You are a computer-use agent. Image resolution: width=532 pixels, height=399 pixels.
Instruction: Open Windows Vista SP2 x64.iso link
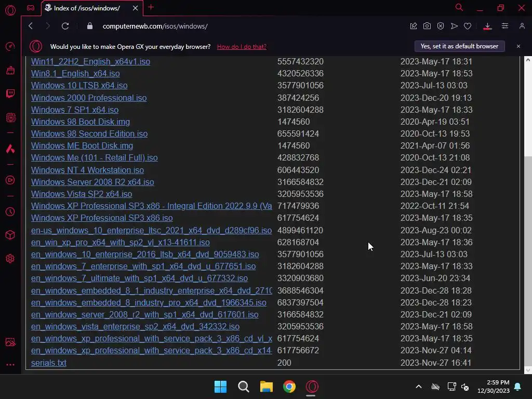point(82,194)
